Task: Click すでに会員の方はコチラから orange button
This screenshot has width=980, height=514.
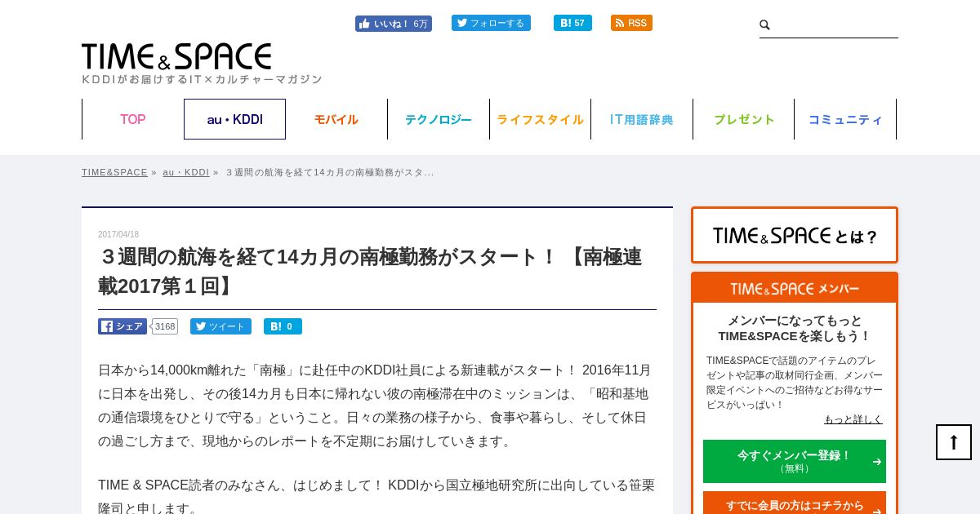Action: [x=795, y=504]
